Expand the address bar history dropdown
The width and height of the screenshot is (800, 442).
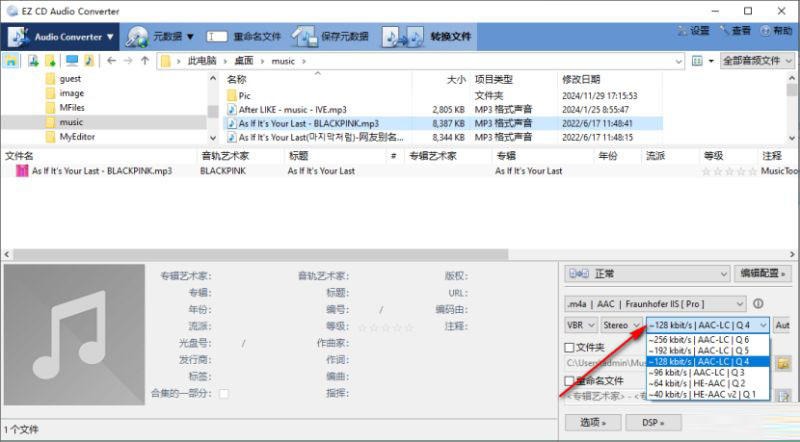[x=679, y=61]
